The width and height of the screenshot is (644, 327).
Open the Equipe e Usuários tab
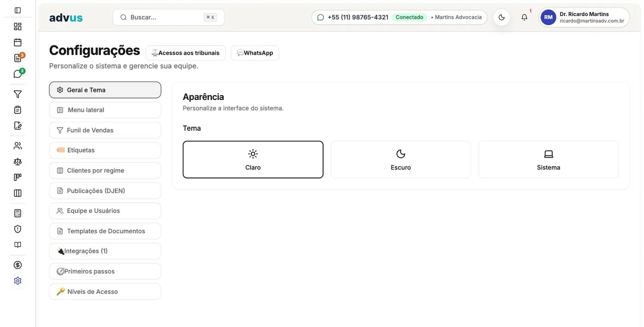pyautogui.click(x=105, y=211)
